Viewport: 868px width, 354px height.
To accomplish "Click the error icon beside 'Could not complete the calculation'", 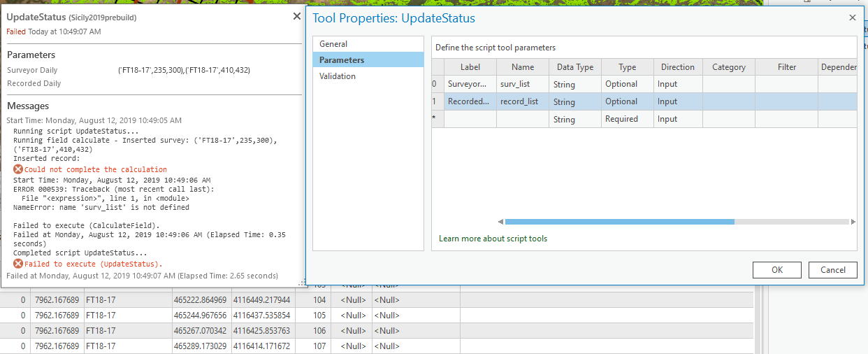I will (18, 169).
